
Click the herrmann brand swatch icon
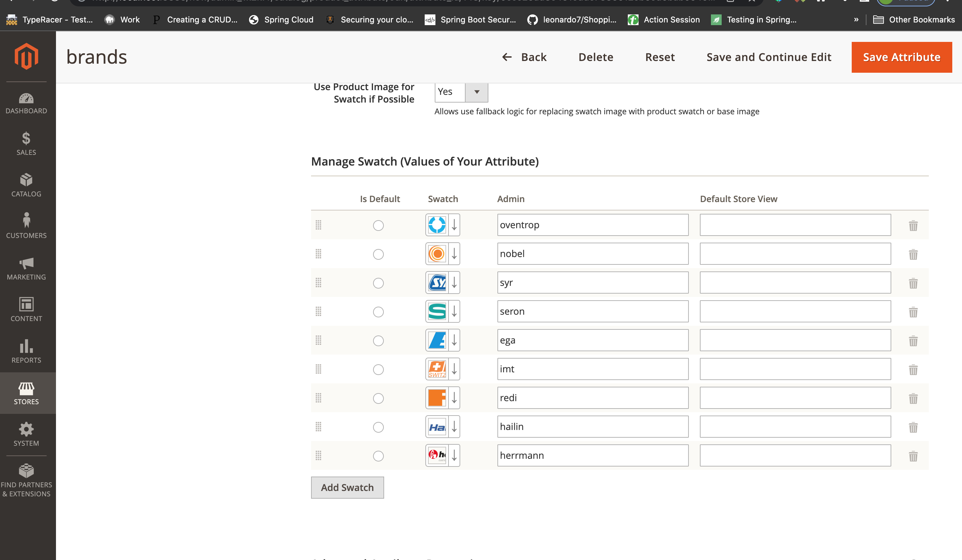point(437,455)
